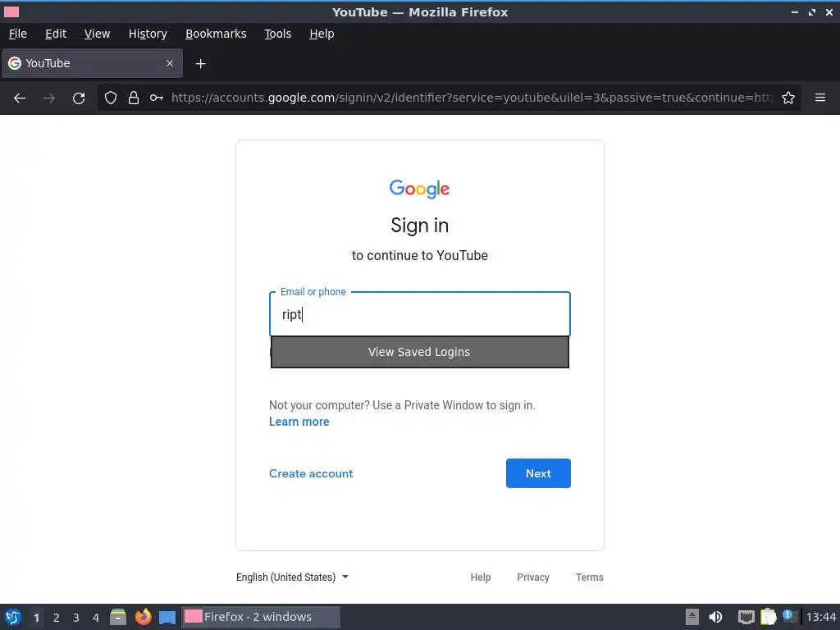Click the Firefox - 2 windows taskbar button
The width and height of the screenshot is (840, 630).
coord(261,617)
